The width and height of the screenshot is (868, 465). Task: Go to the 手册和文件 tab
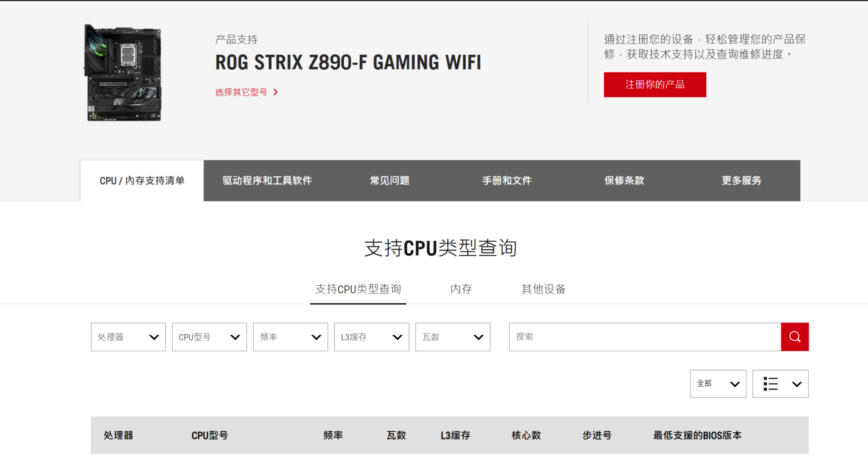pos(507,181)
